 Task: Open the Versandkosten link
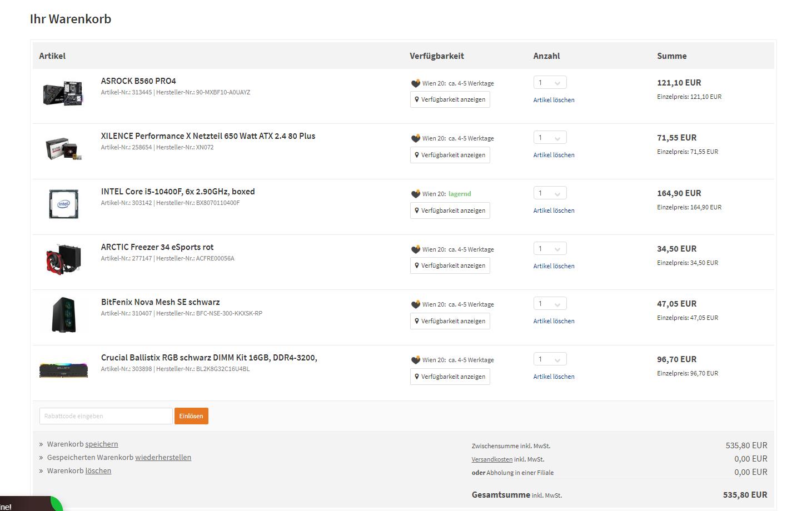click(492, 459)
